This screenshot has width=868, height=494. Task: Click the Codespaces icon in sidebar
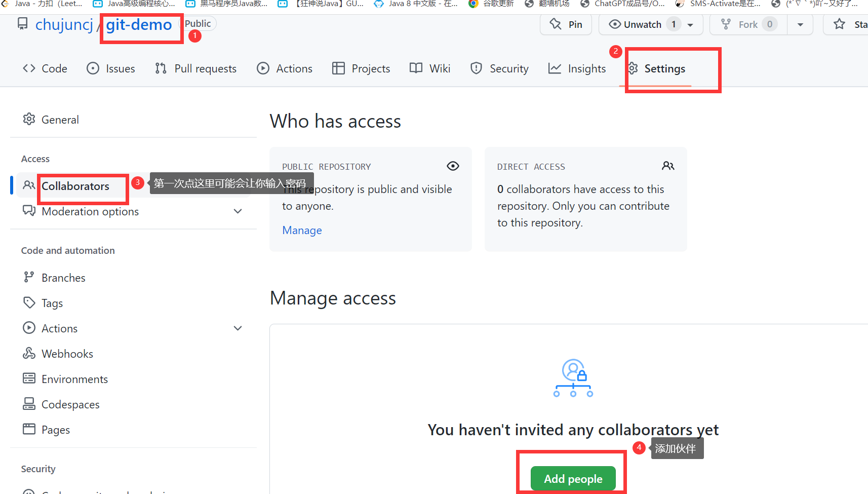[x=29, y=404]
